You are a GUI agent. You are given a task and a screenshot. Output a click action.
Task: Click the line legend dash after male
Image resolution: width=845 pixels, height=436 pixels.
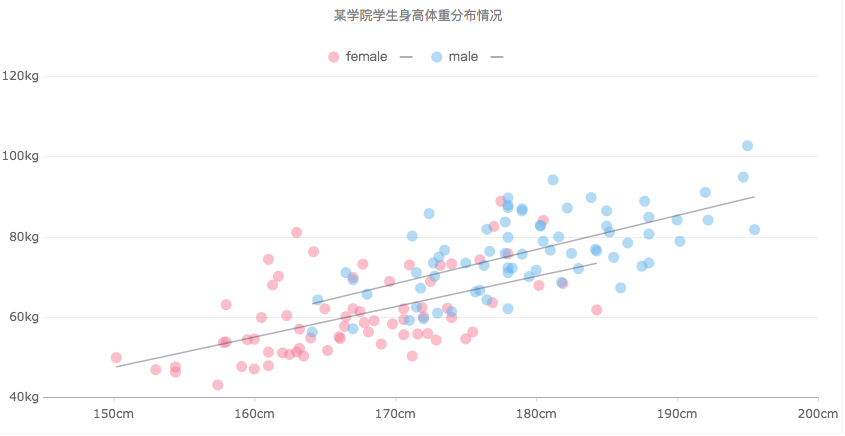(497, 57)
